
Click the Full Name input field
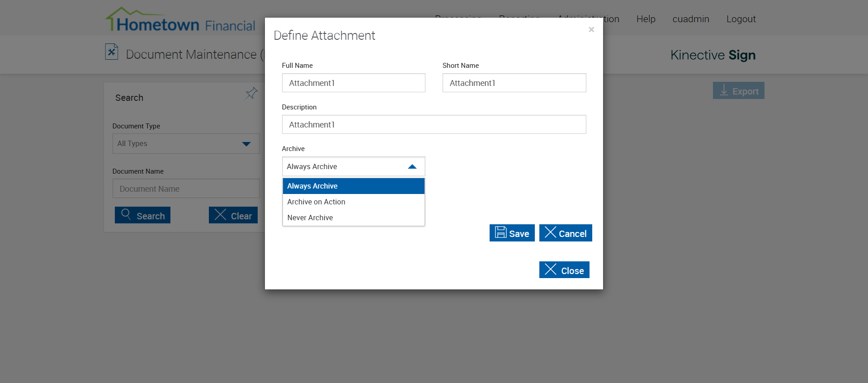point(354,83)
